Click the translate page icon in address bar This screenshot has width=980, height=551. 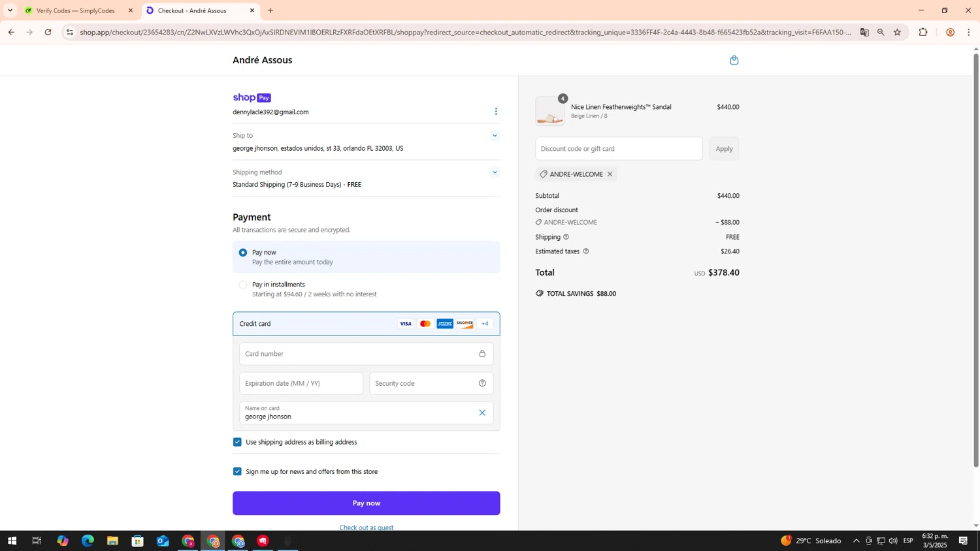(864, 32)
